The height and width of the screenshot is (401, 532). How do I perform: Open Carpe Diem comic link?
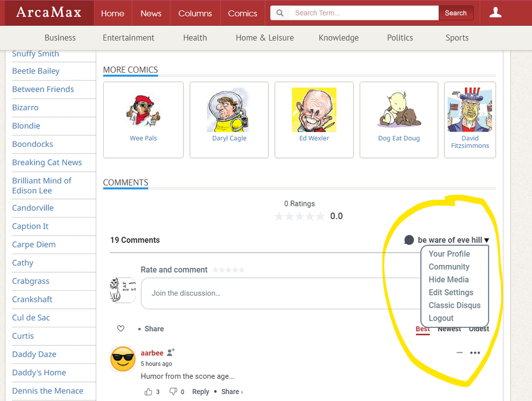point(34,245)
